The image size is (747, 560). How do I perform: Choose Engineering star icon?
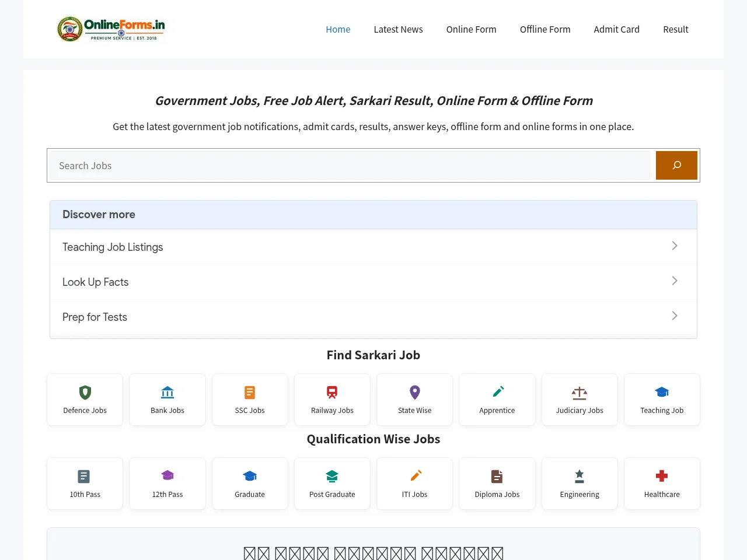pyautogui.click(x=580, y=476)
